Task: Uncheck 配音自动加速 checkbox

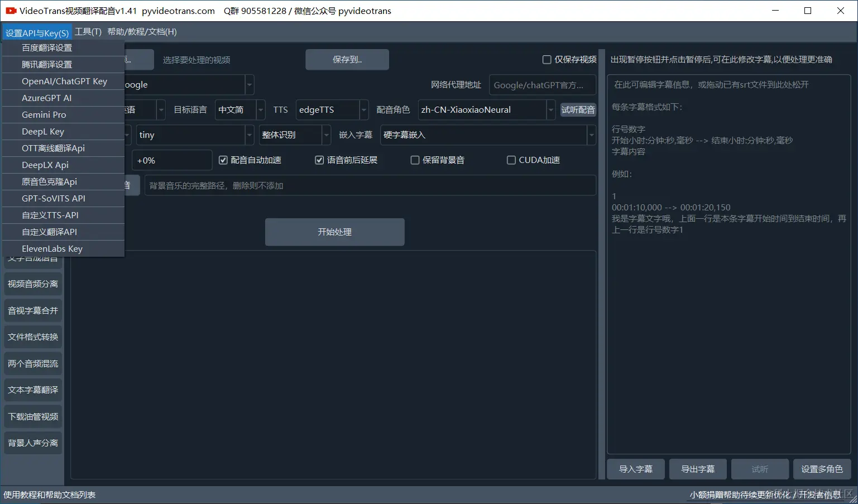Action: 250,160
